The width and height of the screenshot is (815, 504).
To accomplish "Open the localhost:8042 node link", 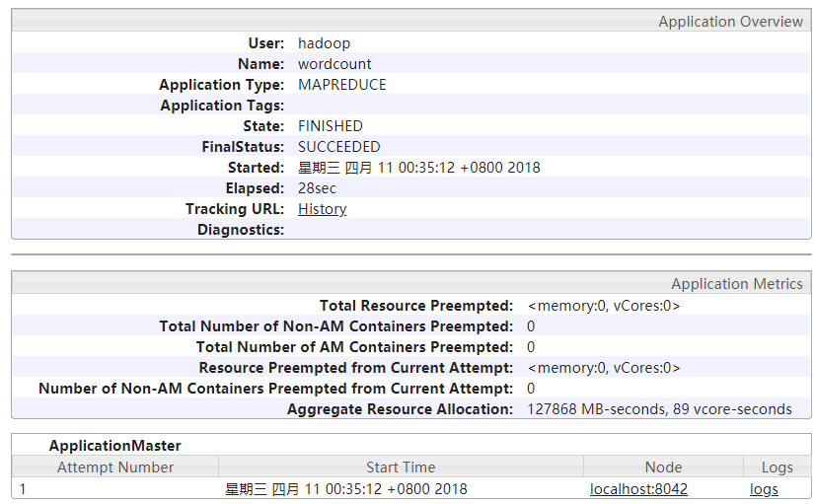I will coord(638,489).
